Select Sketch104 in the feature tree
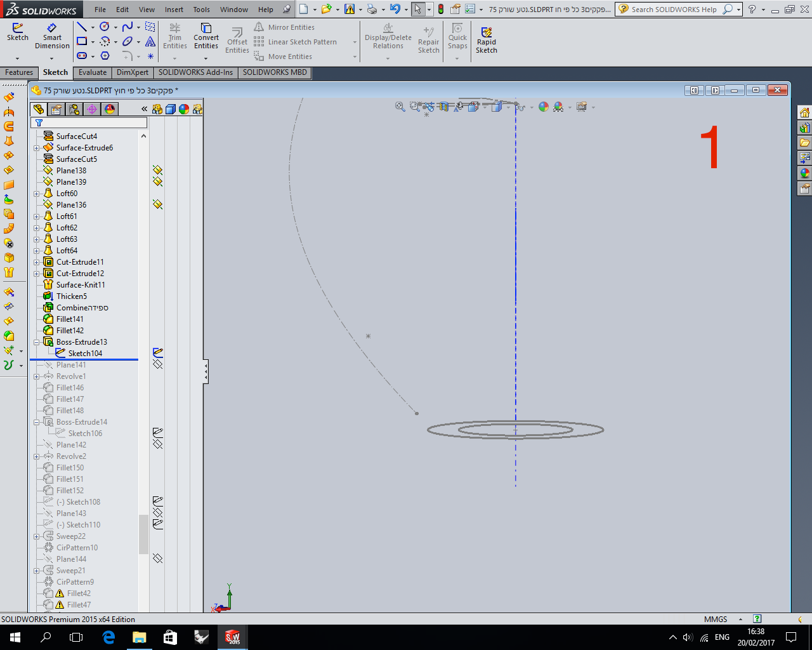The width and height of the screenshot is (812, 650). 85,354
